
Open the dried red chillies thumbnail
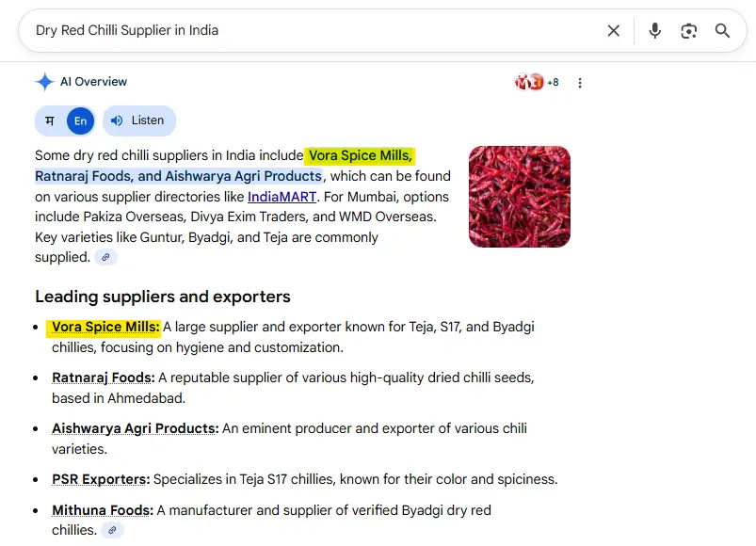pos(519,197)
